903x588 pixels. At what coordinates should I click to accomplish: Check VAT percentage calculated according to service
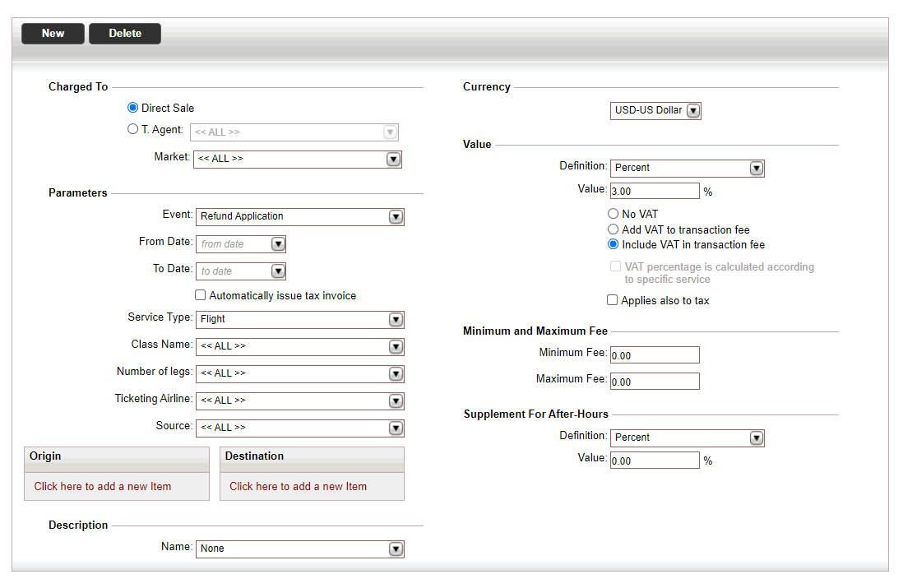616,266
